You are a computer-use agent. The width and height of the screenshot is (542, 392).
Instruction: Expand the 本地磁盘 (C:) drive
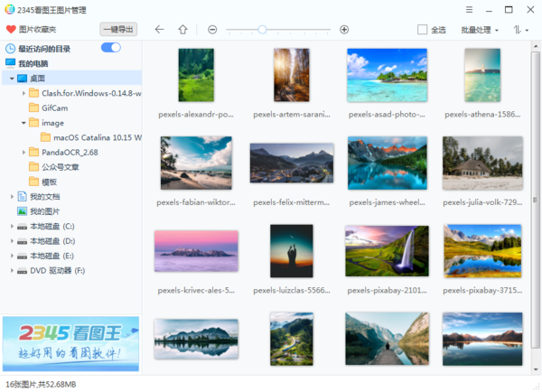pos(12,226)
